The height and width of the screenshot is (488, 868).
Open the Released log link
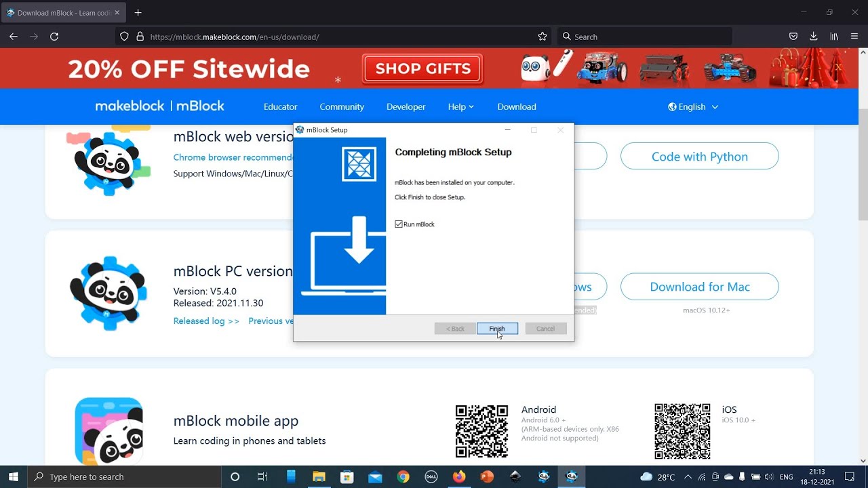click(x=206, y=321)
